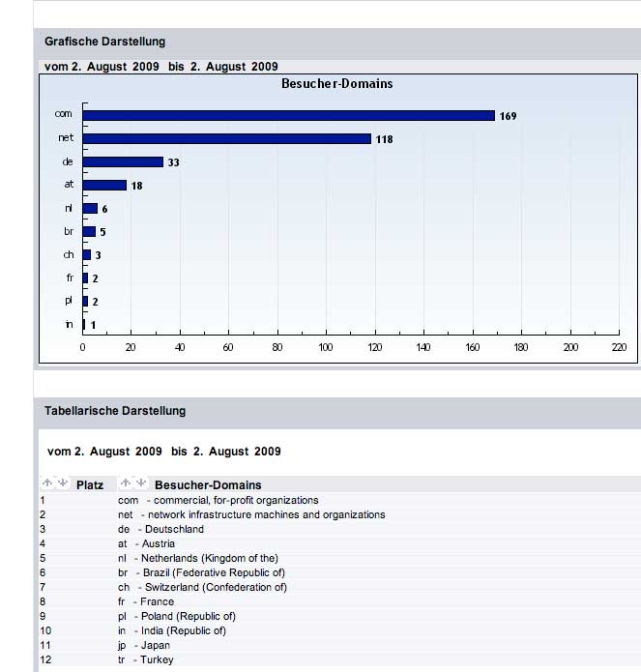Sort Platz column ascending arrow
Image resolution: width=641 pixels, height=672 pixels.
tap(46, 483)
